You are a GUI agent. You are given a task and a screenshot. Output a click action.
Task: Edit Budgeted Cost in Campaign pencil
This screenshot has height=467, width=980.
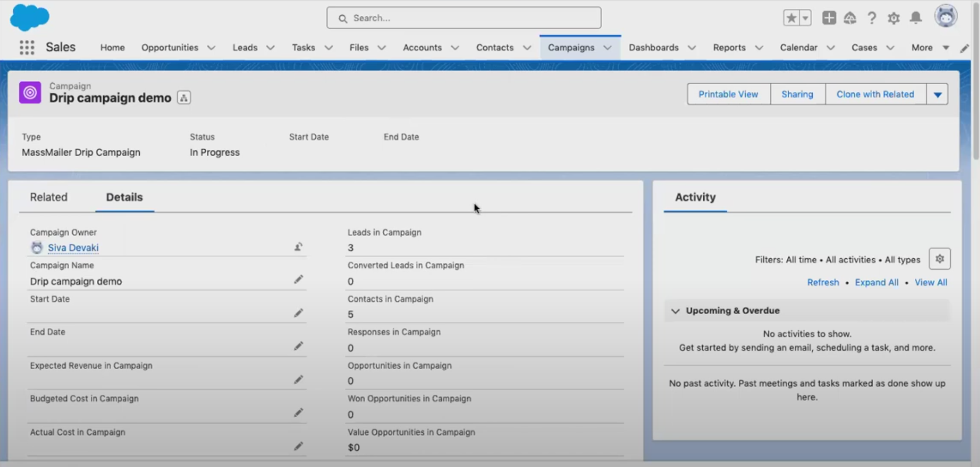298,413
